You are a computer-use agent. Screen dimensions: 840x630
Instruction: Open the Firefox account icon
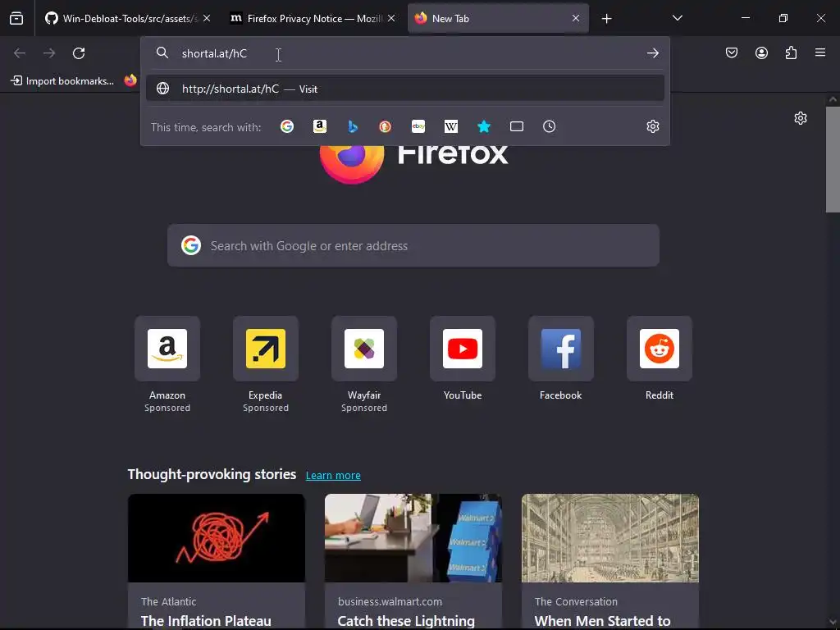coord(761,53)
